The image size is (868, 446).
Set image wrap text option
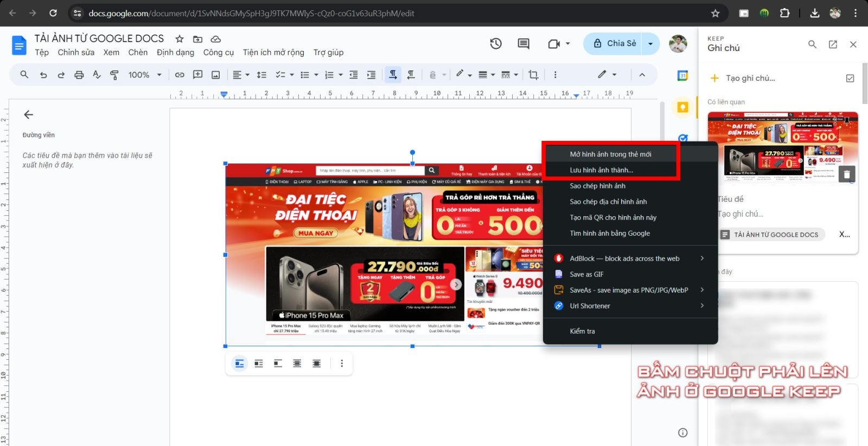[x=259, y=364]
